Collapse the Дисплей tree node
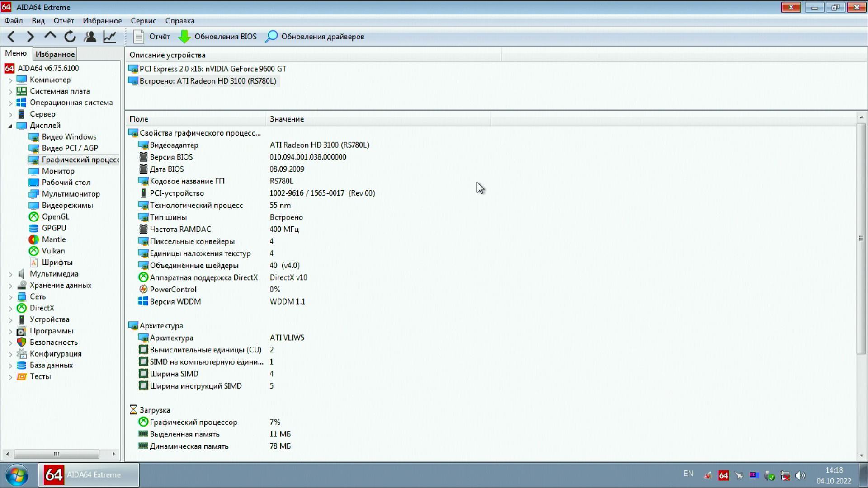 point(10,126)
